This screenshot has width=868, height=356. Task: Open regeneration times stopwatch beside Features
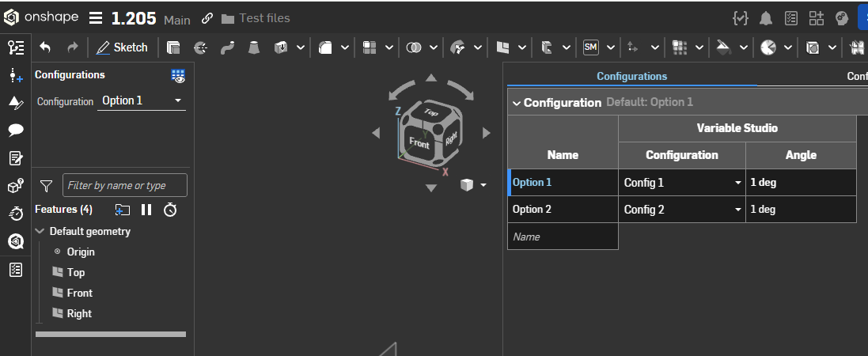coord(170,210)
